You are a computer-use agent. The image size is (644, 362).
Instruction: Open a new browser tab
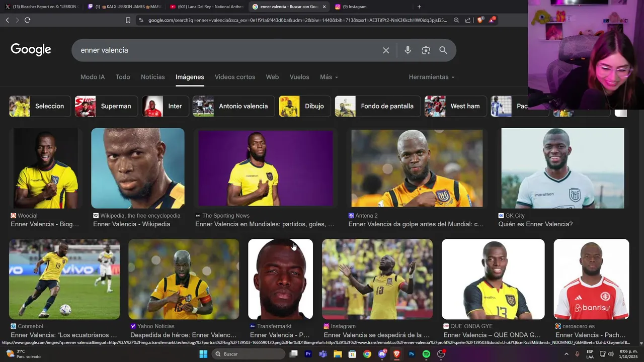pyautogui.click(x=419, y=7)
